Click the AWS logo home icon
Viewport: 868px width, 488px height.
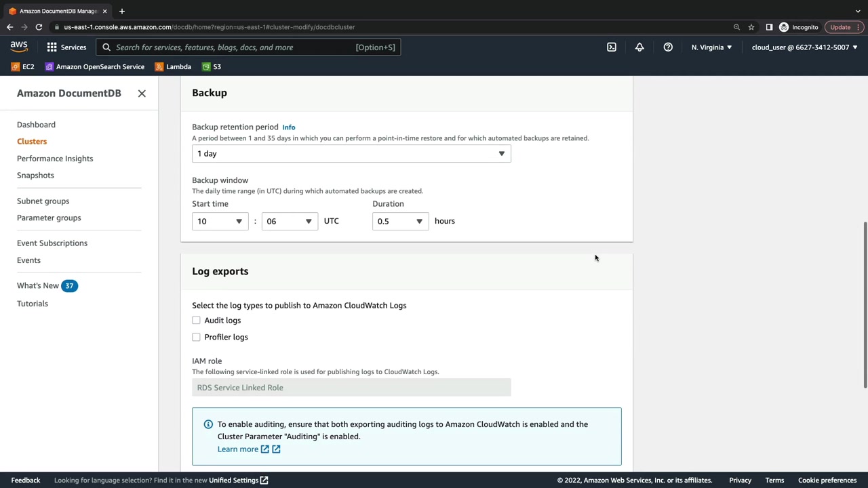[19, 47]
